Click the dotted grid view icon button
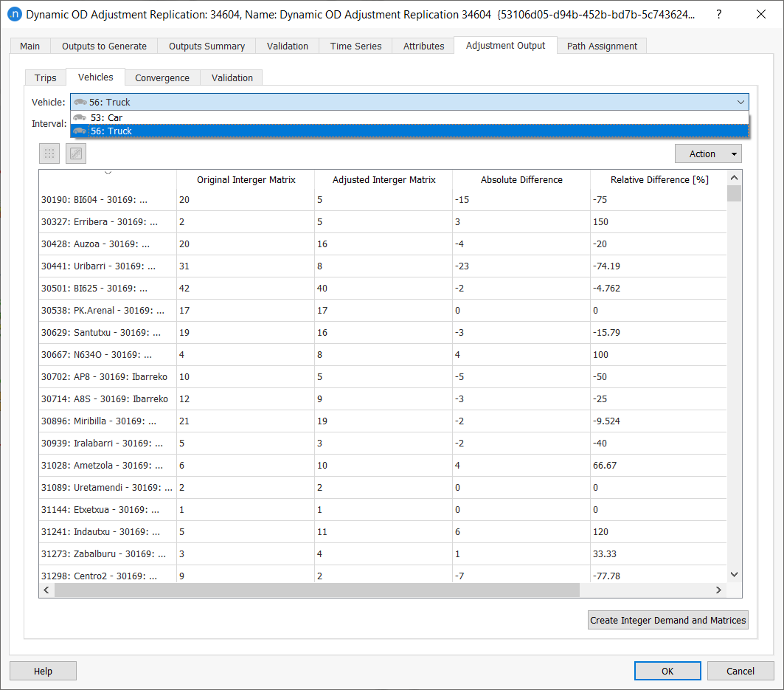 [49, 153]
